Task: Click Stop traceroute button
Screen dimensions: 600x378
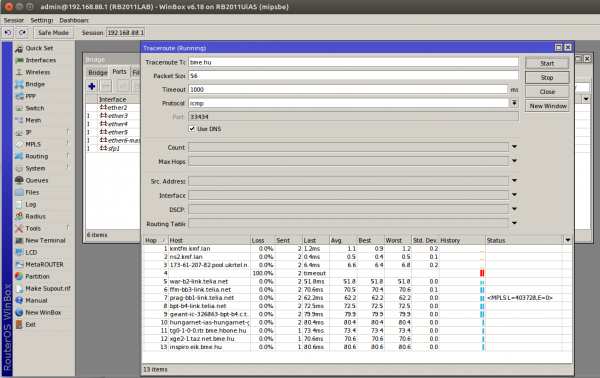Action: (x=547, y=78)
